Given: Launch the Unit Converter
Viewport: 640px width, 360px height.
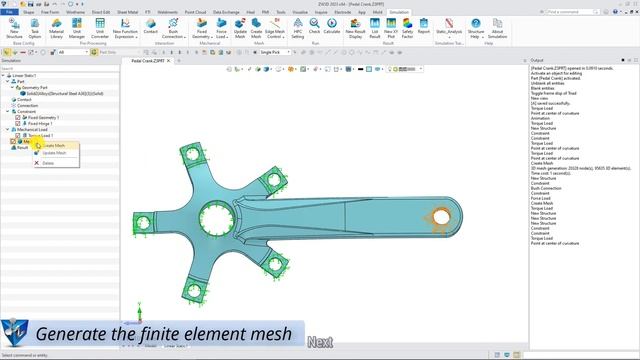Looking at the screenshot, I should tap(100, 28).
